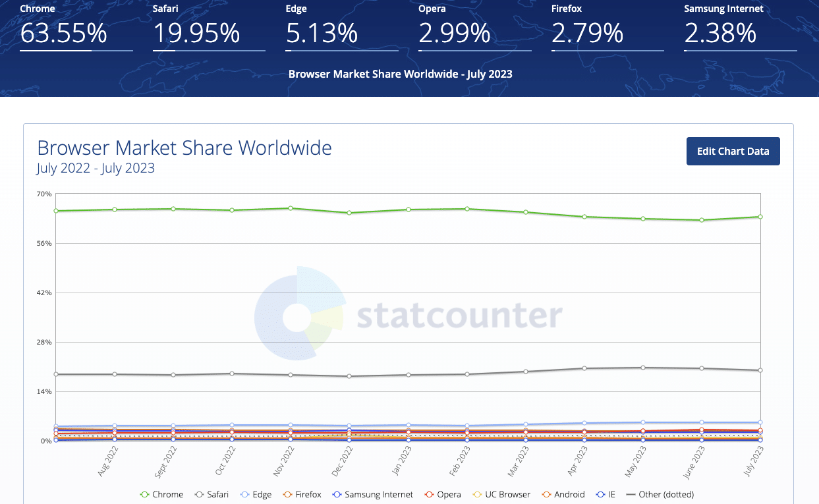Viewport: 819px width, 504px height.
Task: Select the Samsung Internet 2.38% header stat
Action: 721,33
